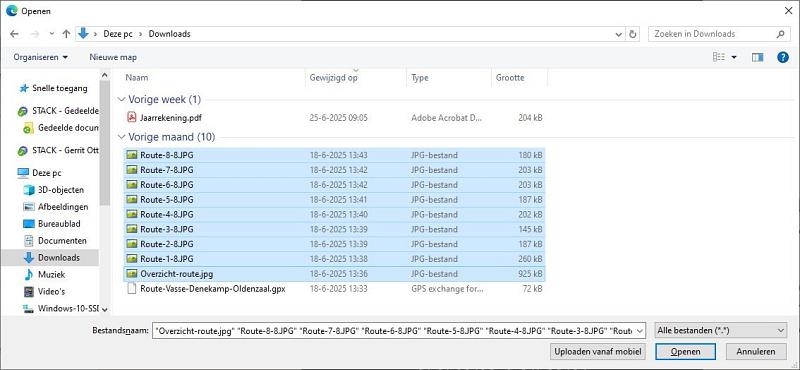Open Documenten folder in sidebar
Viewport: 800px width, 370px height.
pos(55,240)
